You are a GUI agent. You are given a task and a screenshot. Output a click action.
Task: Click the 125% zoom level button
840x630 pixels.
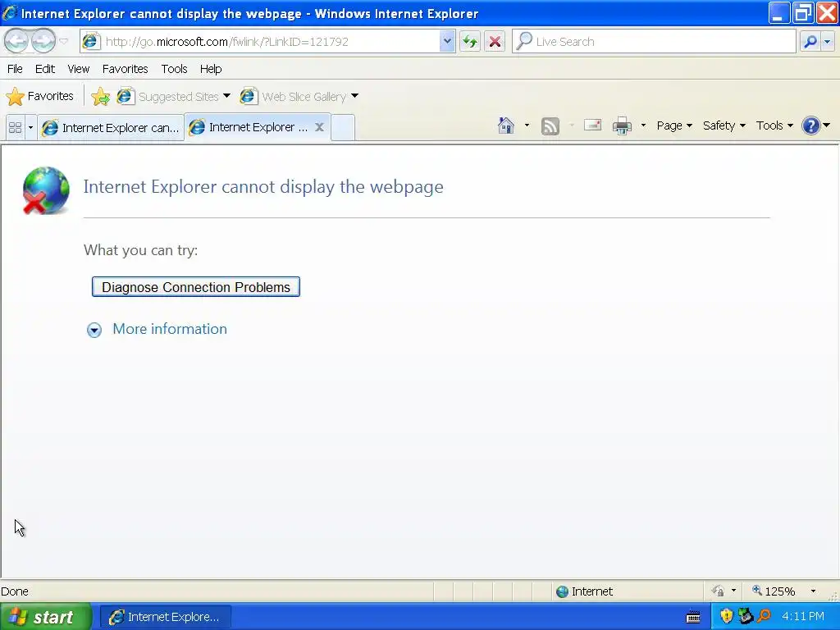[774, 591]
